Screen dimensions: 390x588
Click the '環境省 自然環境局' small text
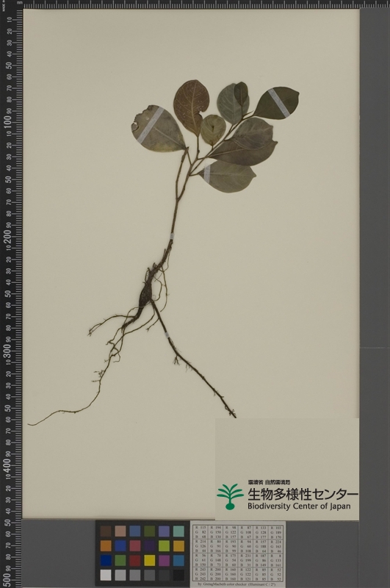tap(269, 482)
